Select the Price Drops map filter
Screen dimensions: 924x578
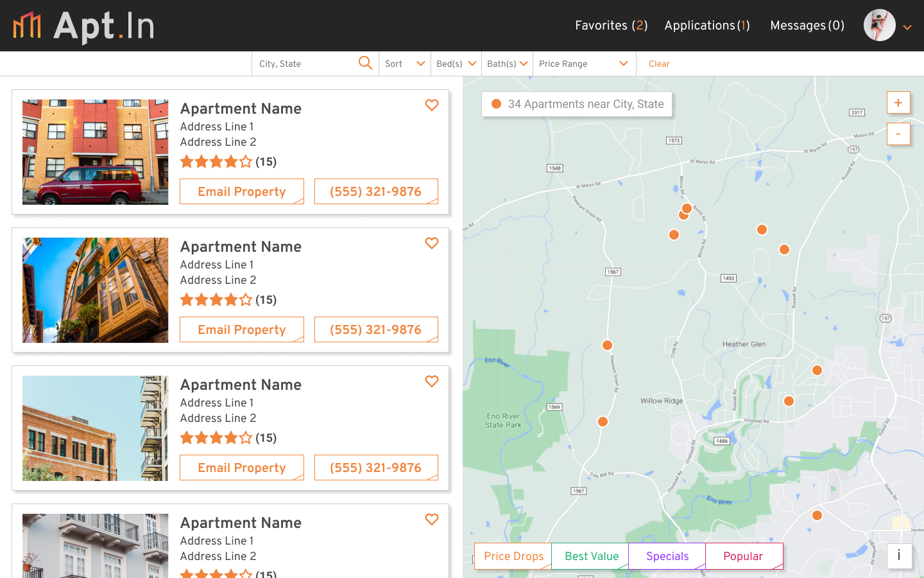tap(513, 556)
